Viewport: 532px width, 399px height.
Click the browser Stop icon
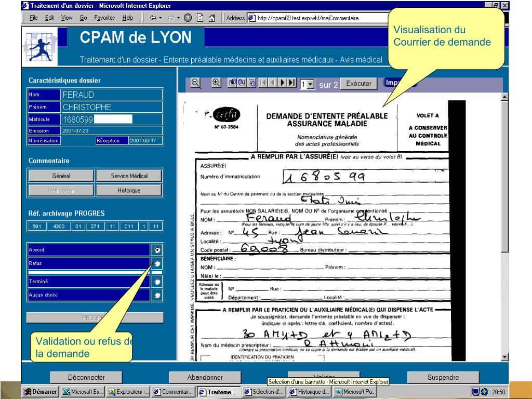188,18
